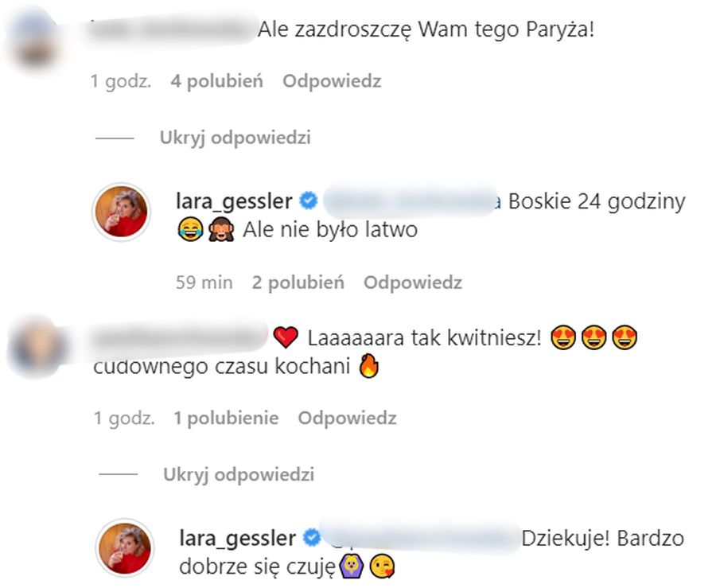716x588 pixels.
Task: Open lara_gessler avatar on Boskie reply
Action: [122, 212]
